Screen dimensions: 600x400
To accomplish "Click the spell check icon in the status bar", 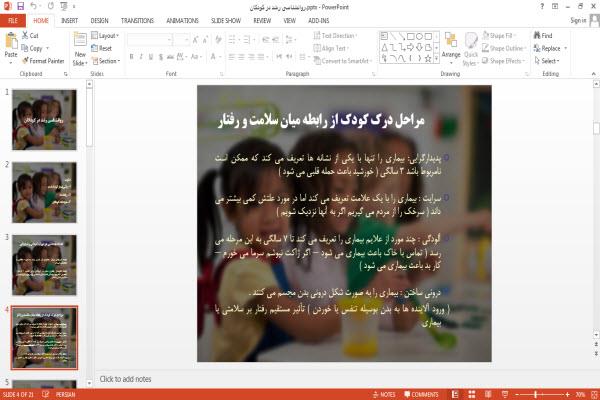I will click(x=46, y=394).
